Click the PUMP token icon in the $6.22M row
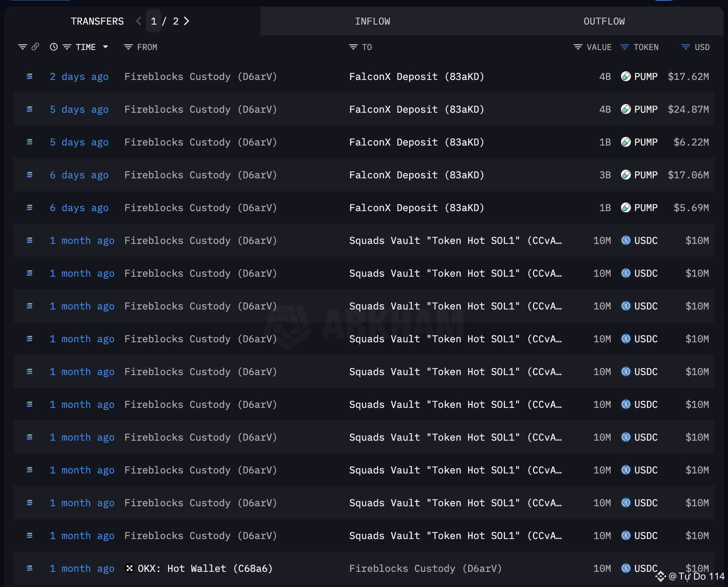This screenshot has width=728, height=587. pos(626,142)
